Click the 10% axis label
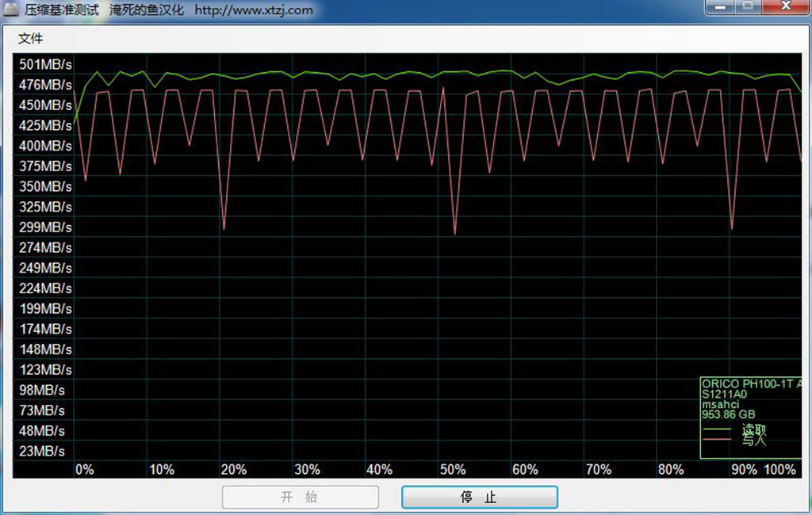 coord(162,470)
